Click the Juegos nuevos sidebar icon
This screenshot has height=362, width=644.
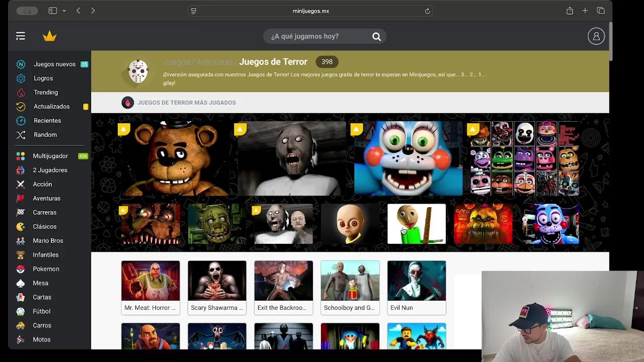pos(21,64)
